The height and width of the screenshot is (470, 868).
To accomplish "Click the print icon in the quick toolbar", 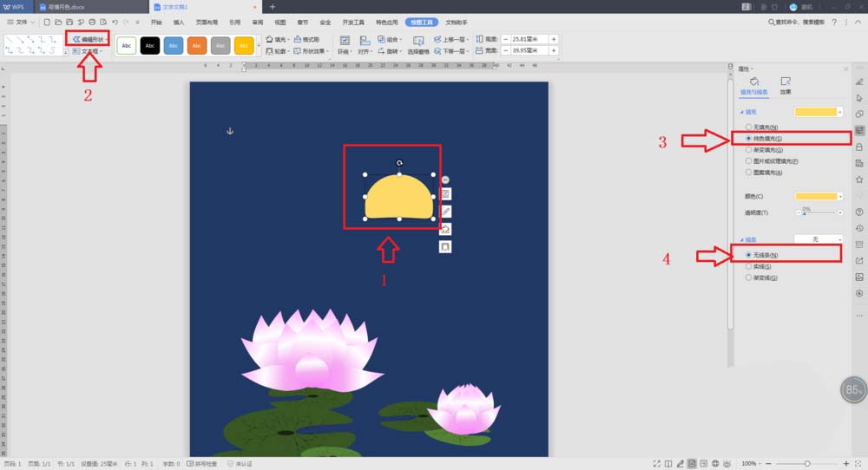I will coord(92,23).
